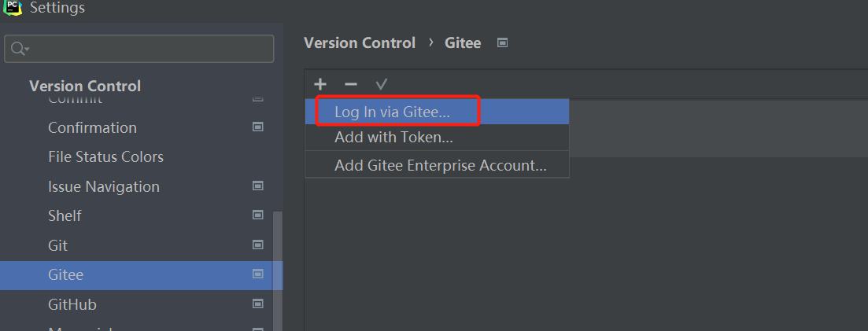Type in the settings search field
The height and width of the screenshot is (331, 868).
coord(150,49)
